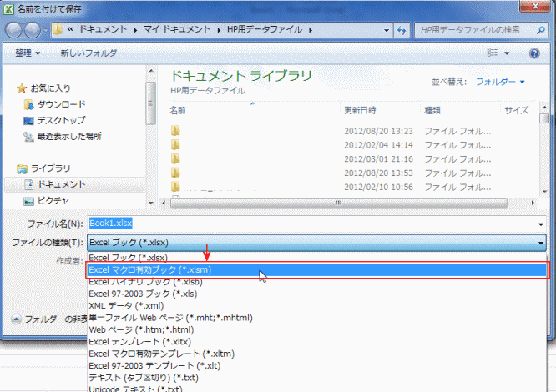
Task: Collapse folders with フォルダーの非表示 button
Action: pyautogui.click(x=48, y=319)
